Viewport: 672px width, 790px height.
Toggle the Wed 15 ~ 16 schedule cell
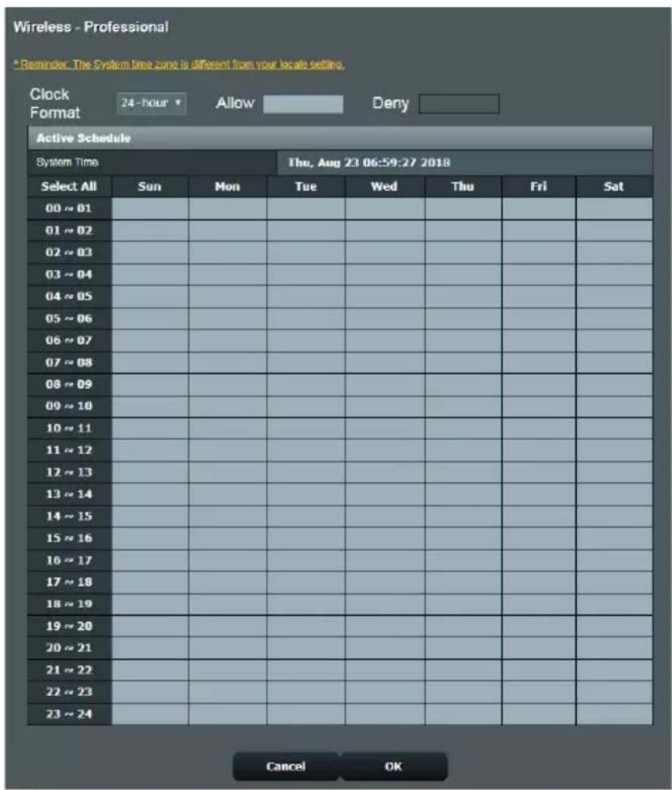pyautogui.click(x=385, y=538)
